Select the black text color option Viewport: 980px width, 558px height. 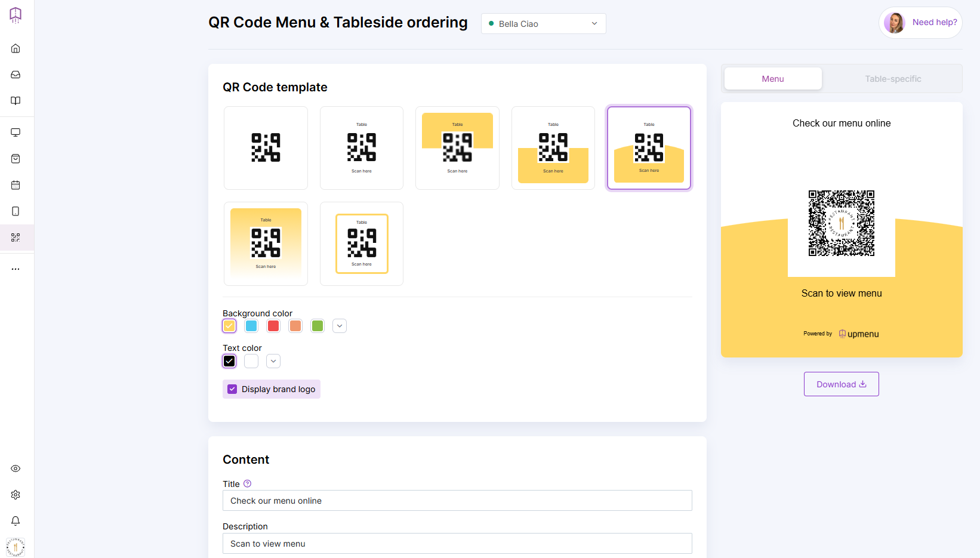click(x=229, y=361)
